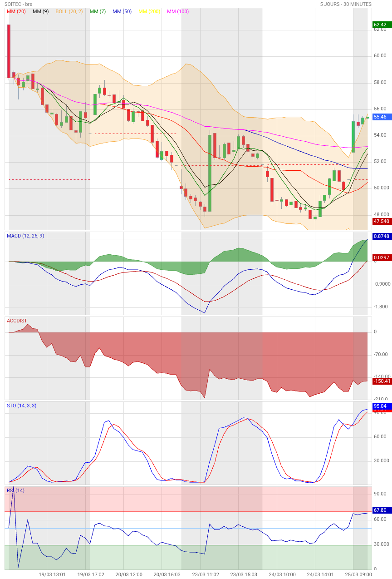Image resolution: width=392 pixels, height=579 pixels.
Task: Select the STO (14, 3, 3) indicator label
Action: click(22, 406)
